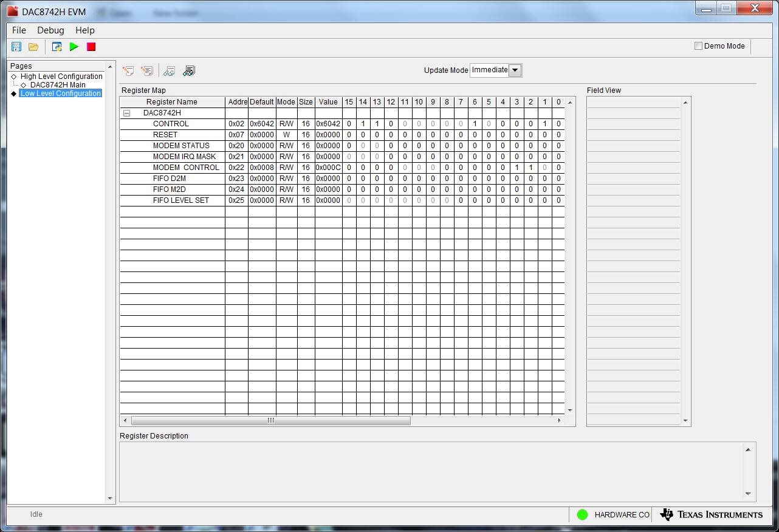This screenshot has height=532, width=779.
Task: Click the Register Name column header
Action: pos(172,102)
